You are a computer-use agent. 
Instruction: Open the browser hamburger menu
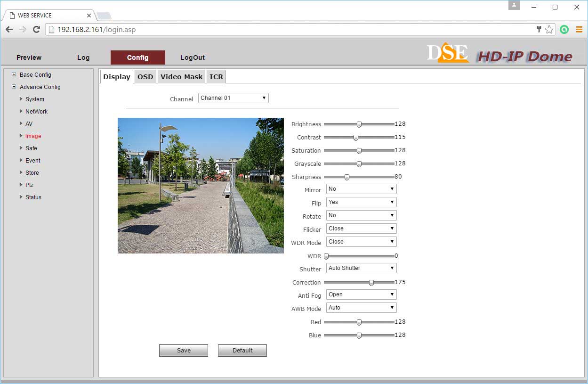tap(579, 30)
